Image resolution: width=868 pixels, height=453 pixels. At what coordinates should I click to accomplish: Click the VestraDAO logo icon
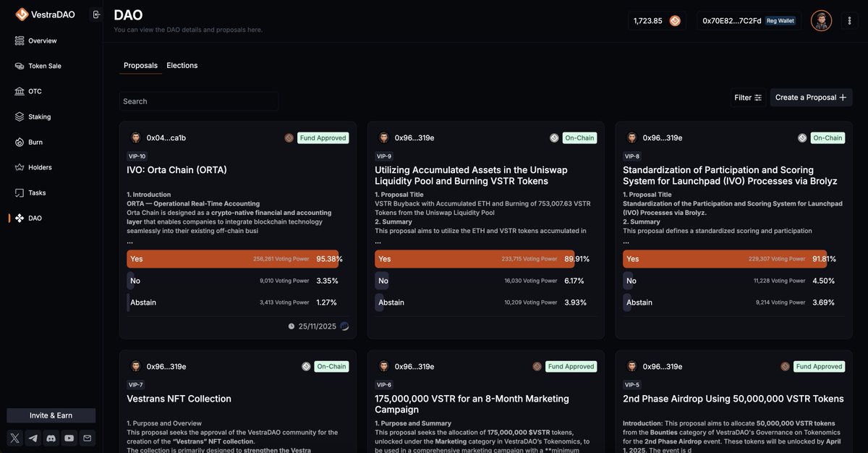pos(22,14)
